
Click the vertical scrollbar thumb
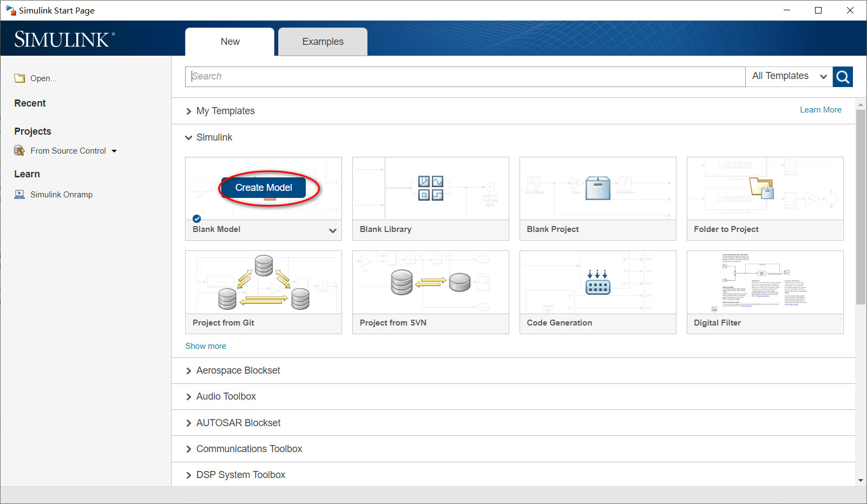tap(861, 207)
